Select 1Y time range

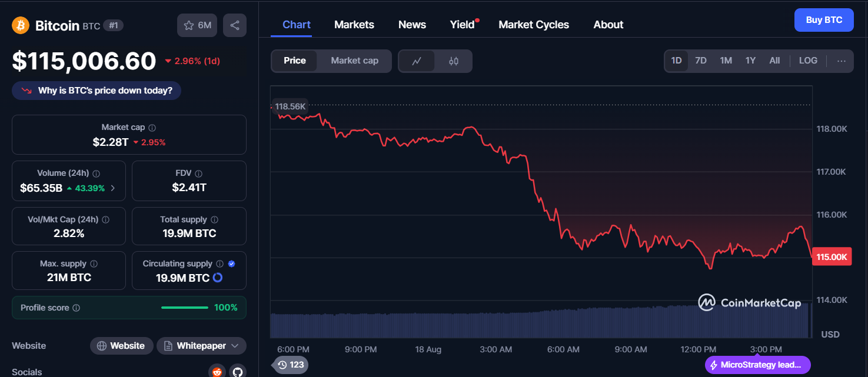pyautogui.click(x=750, y=61)
